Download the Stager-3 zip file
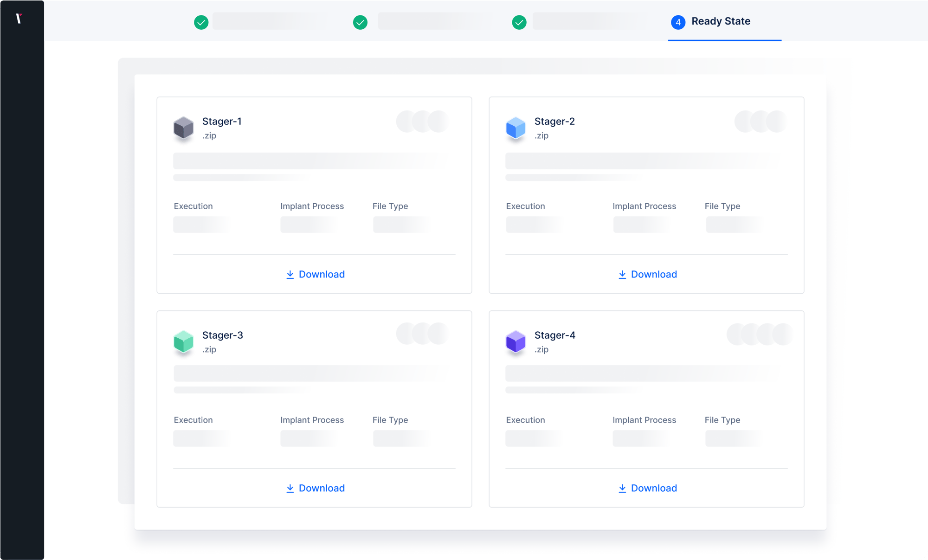Screen dimensions: 928x560 point(316,488)
